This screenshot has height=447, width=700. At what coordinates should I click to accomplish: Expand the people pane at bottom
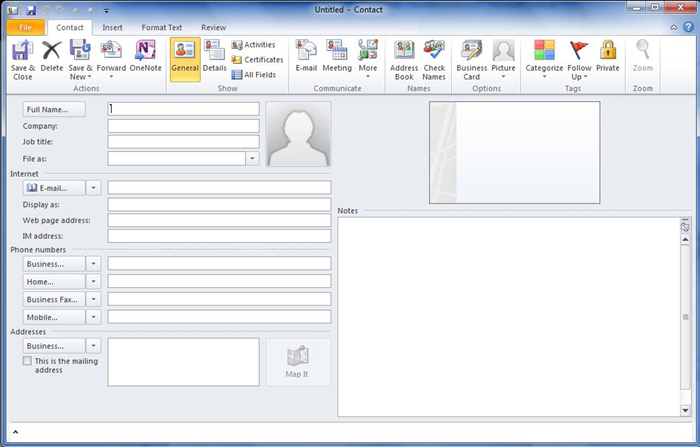(x=16, y=432)
